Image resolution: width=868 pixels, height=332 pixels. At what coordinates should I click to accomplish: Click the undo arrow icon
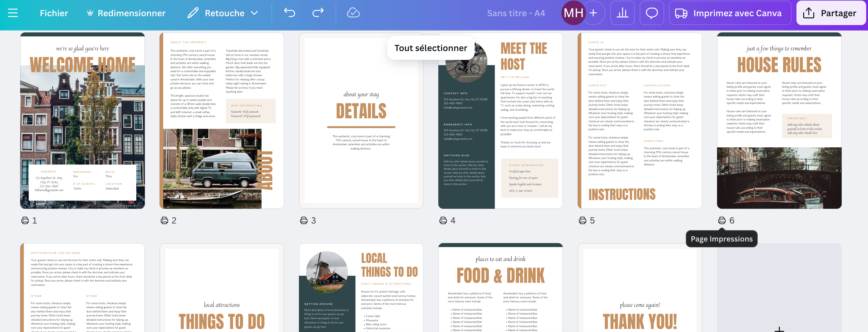pyautogui.click(x=289, y=13)
